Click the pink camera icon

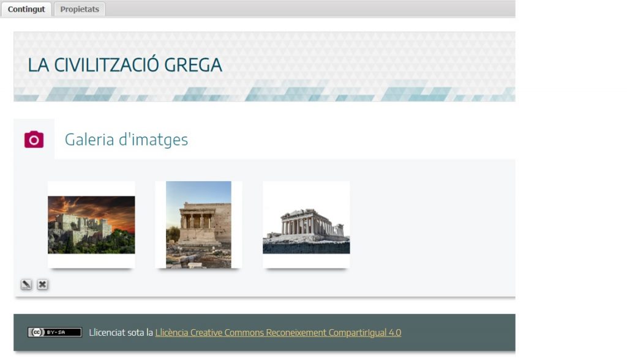click(34, 139)
